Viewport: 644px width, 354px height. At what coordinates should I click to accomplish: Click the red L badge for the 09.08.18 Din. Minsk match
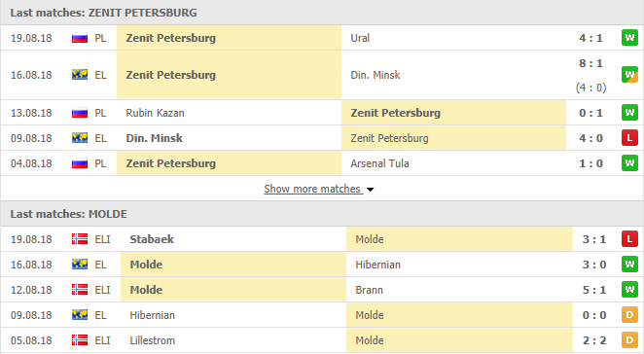pos(629,138)
